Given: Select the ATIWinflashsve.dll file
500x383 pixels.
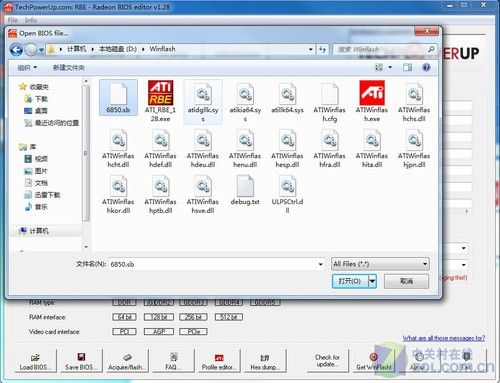Looking at the screenshot, I should (x=203, y=195).
